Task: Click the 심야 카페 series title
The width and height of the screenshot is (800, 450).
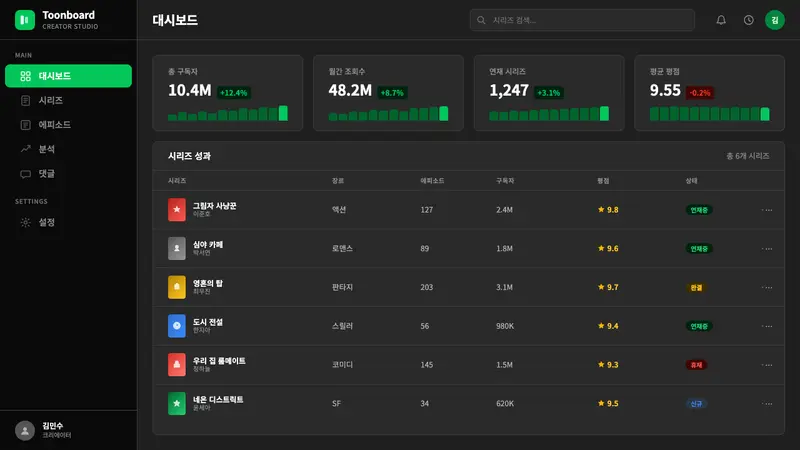Action: pyautogui.click(x=208, y=244)
